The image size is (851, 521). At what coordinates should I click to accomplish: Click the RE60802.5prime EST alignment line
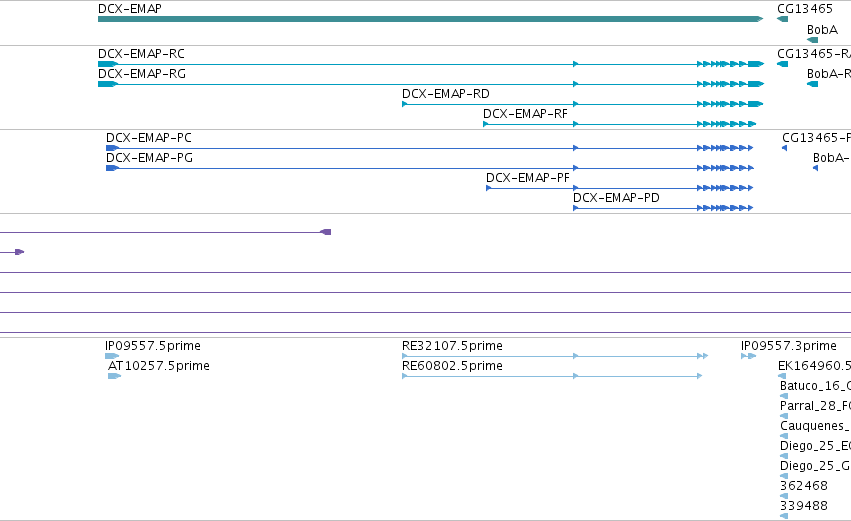tap(552, 376)
